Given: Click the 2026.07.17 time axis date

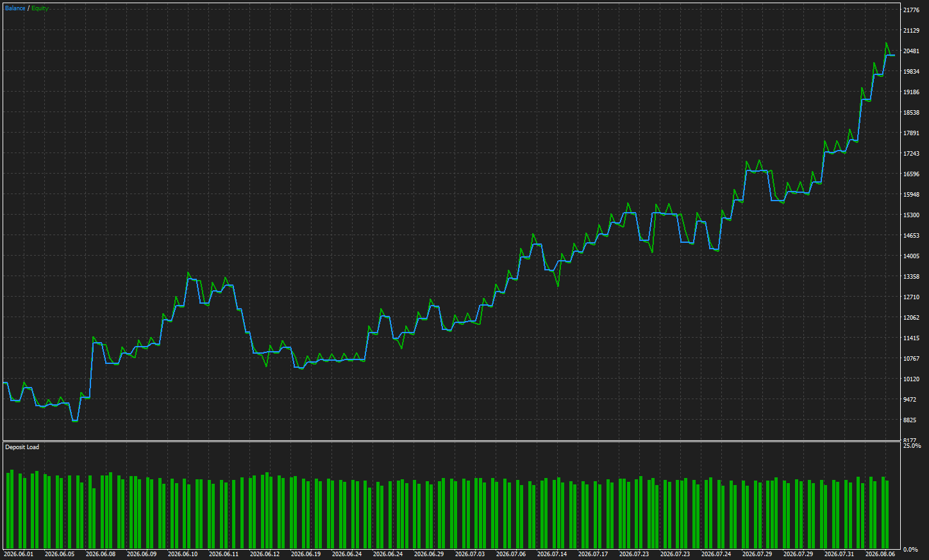Looking at the screenshot, I should [x=593, y=554].
